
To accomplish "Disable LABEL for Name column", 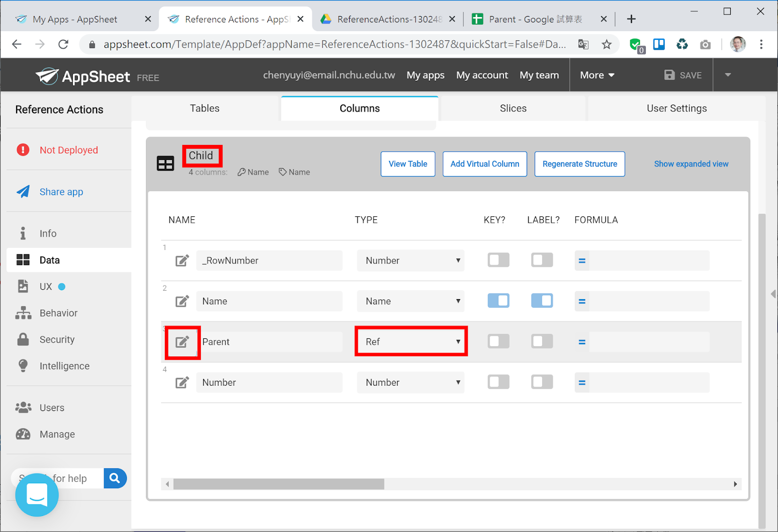I will pyautogui.click(x=542, y=301).
